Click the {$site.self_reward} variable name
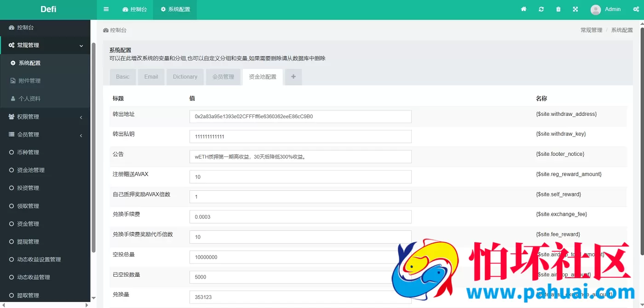 click(x=558, y=194)
